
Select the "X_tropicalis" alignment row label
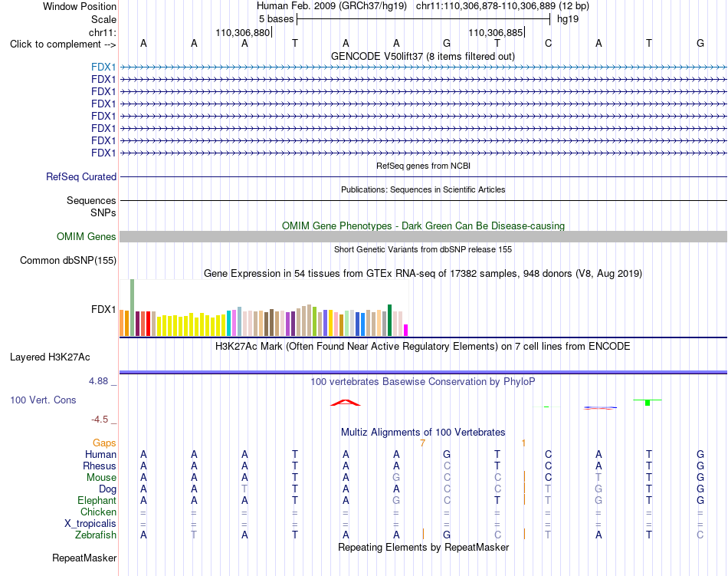(x=90, y=524)
